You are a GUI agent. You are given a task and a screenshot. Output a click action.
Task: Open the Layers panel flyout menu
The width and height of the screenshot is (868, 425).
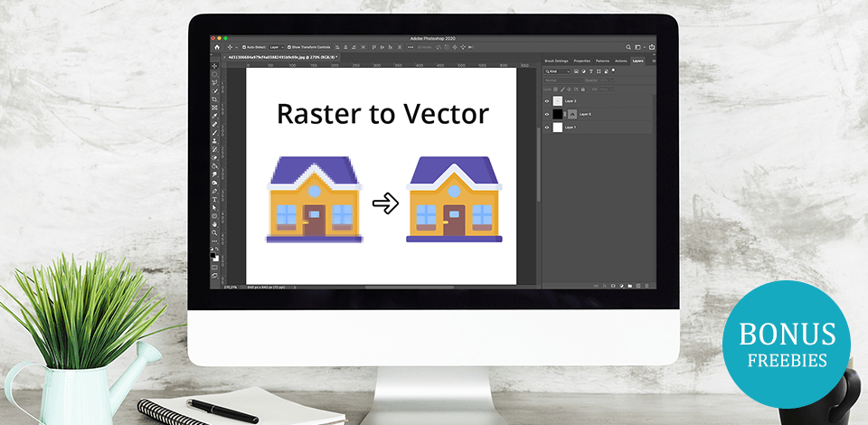pyautogui.click(x=654, y=61)
